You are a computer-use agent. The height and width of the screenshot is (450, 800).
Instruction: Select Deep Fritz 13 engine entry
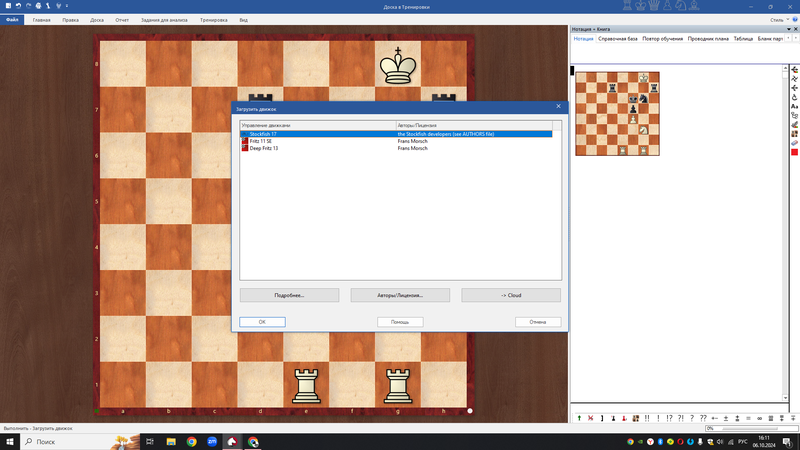(264, 148)
